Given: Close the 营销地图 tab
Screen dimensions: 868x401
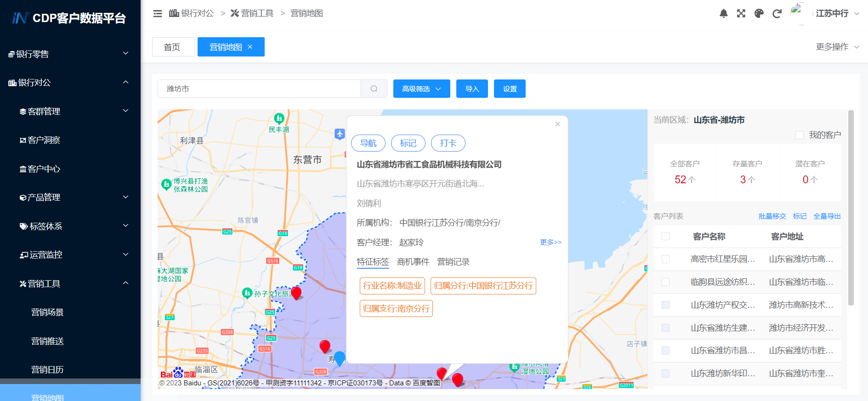Looking at the screenshot, I should click(250, 47).
